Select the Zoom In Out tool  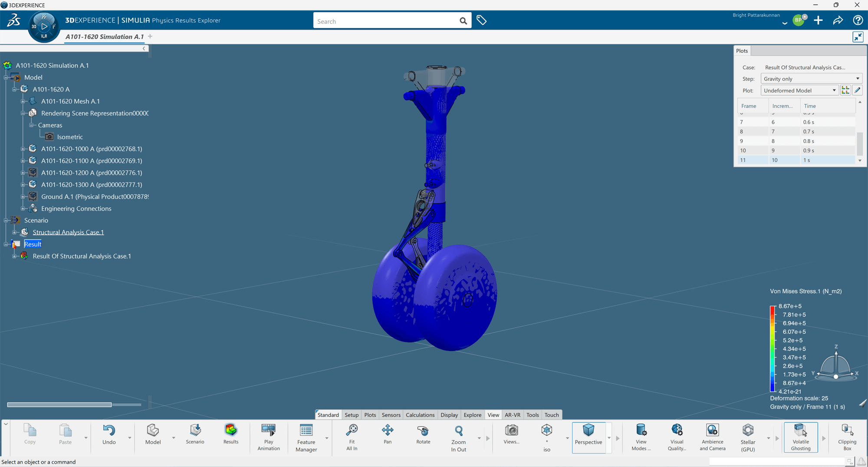[459, 430]
